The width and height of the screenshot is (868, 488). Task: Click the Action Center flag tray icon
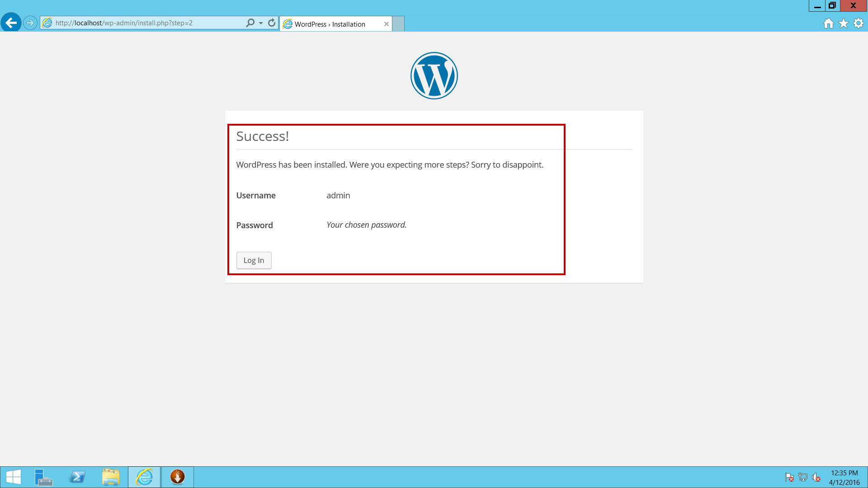click(x=789, y=477)
